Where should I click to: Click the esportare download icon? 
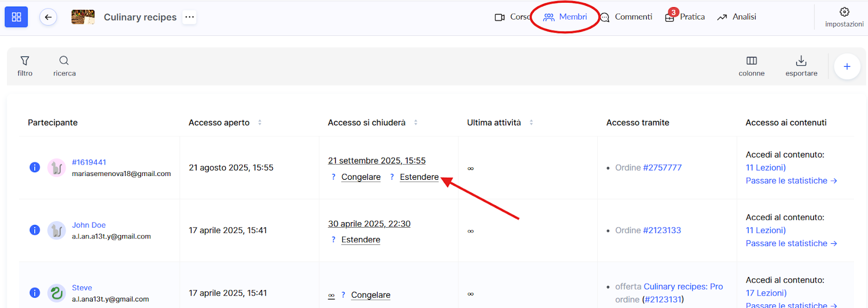(x=801, y=66)
